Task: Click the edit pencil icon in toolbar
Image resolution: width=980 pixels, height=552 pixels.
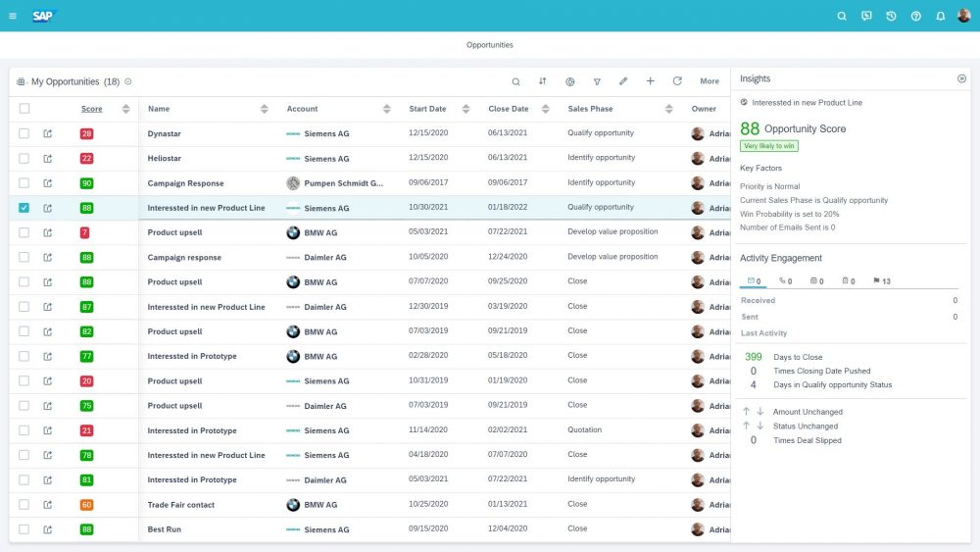Action: point(623,81)
